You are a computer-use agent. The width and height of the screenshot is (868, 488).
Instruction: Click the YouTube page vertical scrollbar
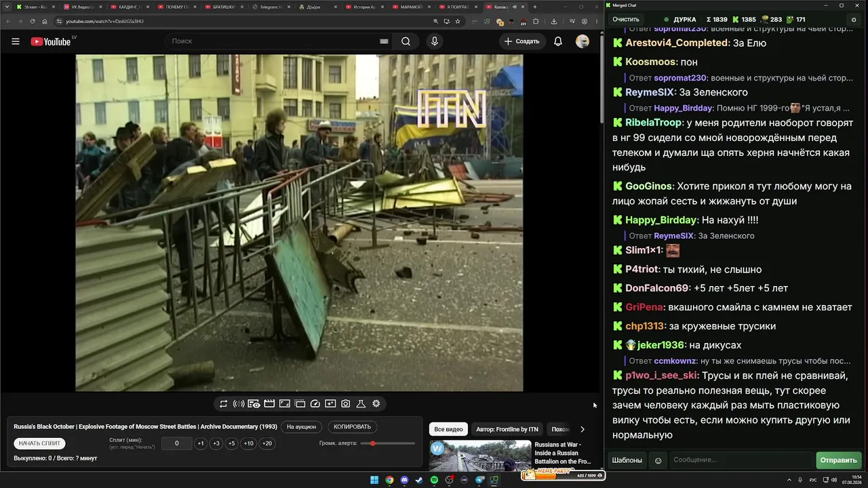[601, 78]
